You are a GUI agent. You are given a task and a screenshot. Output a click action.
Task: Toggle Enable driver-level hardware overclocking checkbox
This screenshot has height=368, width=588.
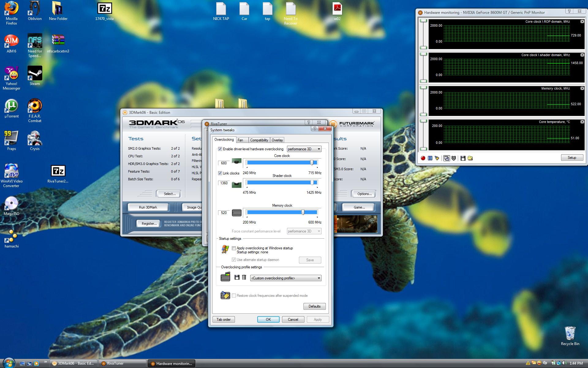tap(220, 149)
